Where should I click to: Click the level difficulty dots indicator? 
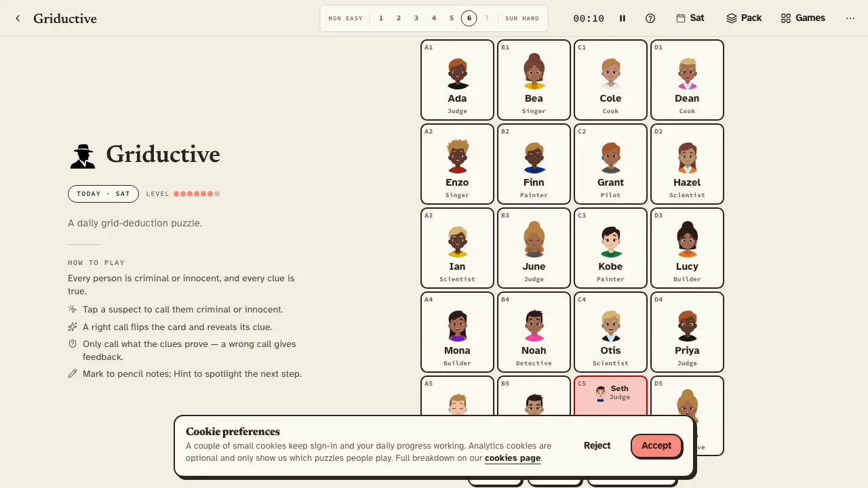(197, 194)
